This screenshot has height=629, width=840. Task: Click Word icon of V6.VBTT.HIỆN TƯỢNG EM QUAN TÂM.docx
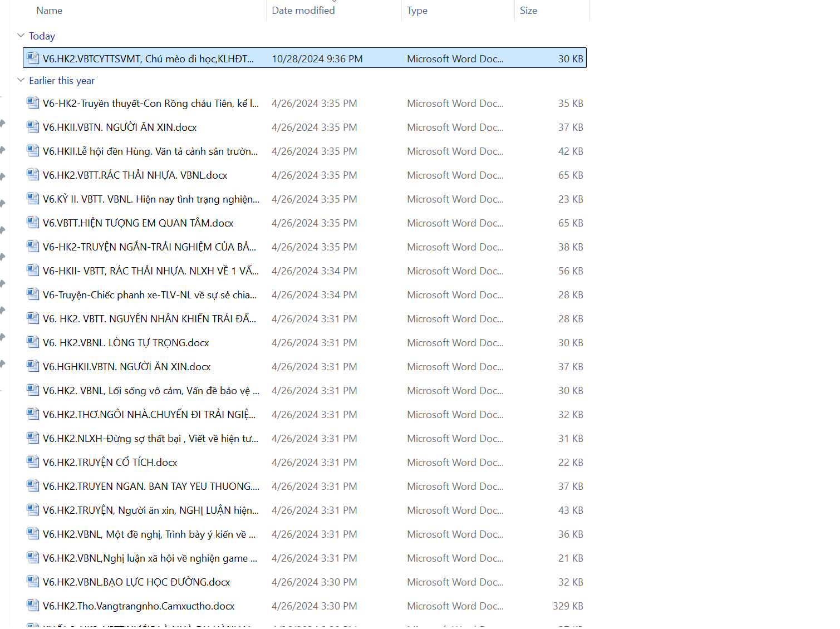pos(33,222)
